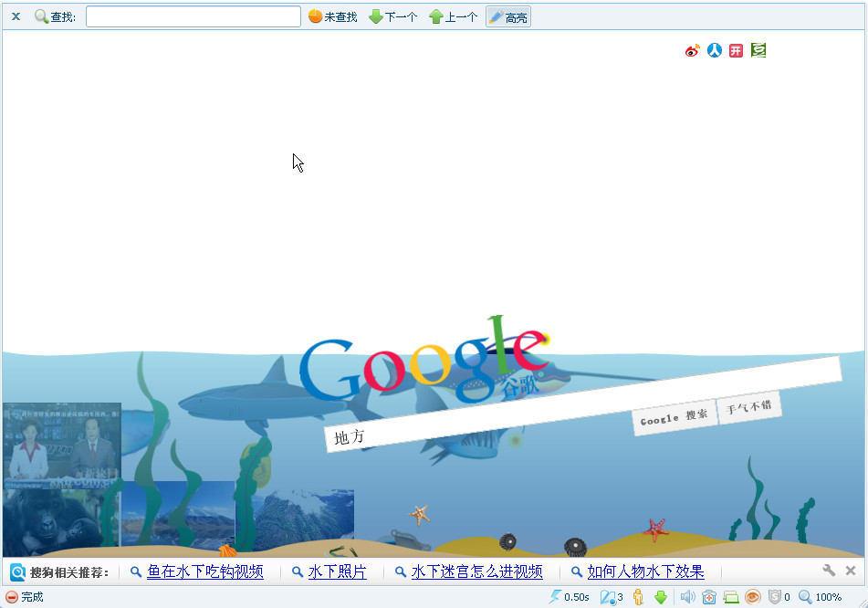Close the Sogou recommendation bar

click(851, 571)
